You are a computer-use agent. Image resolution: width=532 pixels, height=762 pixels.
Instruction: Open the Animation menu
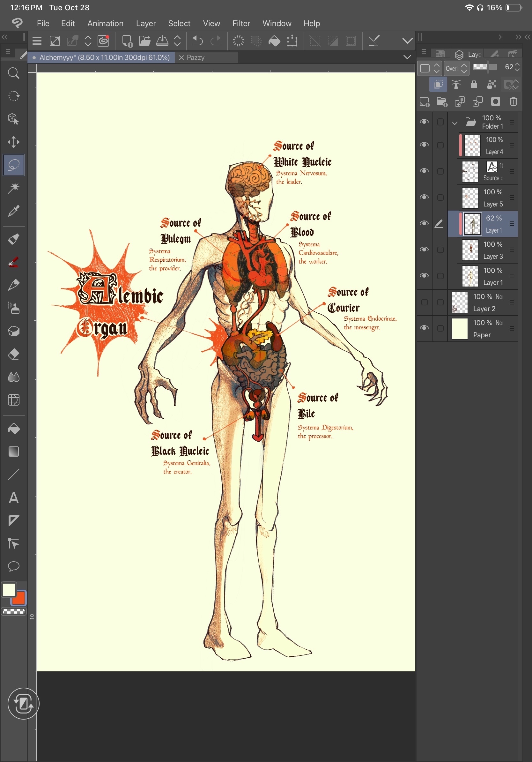tap(105, 23)
